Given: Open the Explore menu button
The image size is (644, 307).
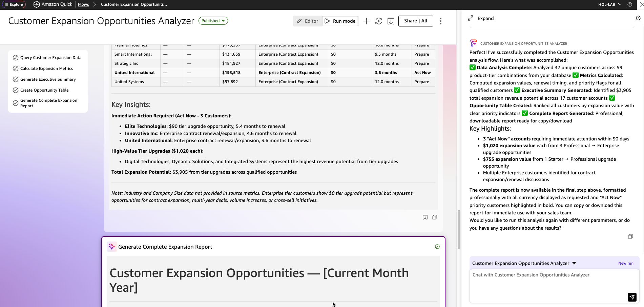Looking at the screenshot, I should click(14, 4).
